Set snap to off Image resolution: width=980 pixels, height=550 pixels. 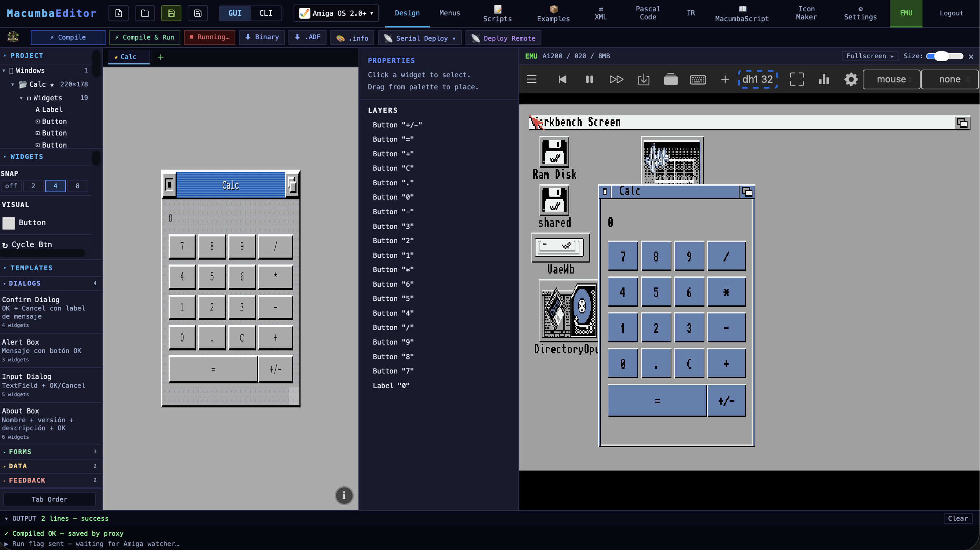[11, 186]
